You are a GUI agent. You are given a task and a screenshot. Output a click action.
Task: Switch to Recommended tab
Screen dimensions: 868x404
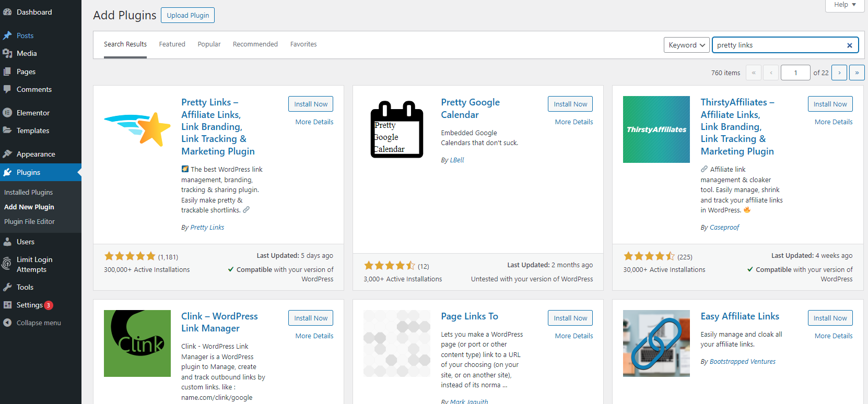255,44
